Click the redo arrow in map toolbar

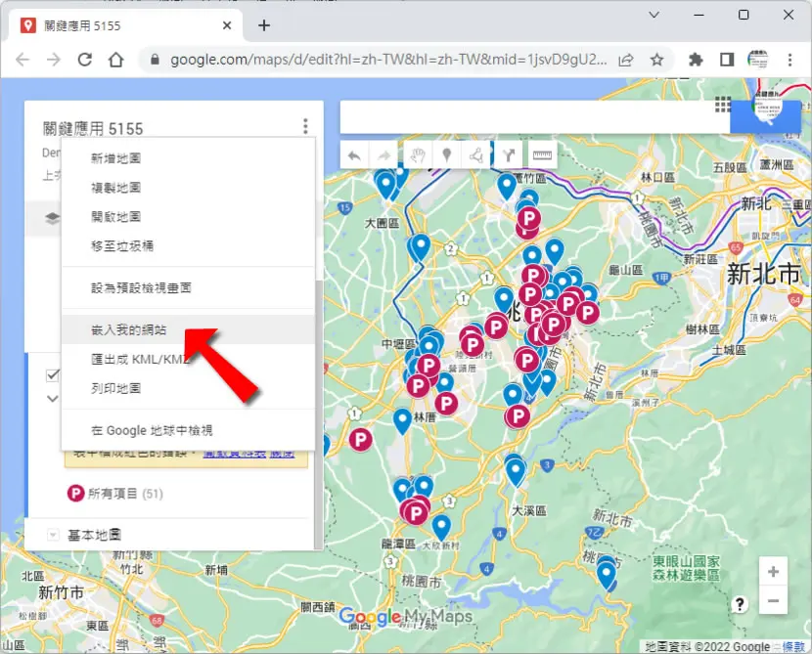point(384,155)
